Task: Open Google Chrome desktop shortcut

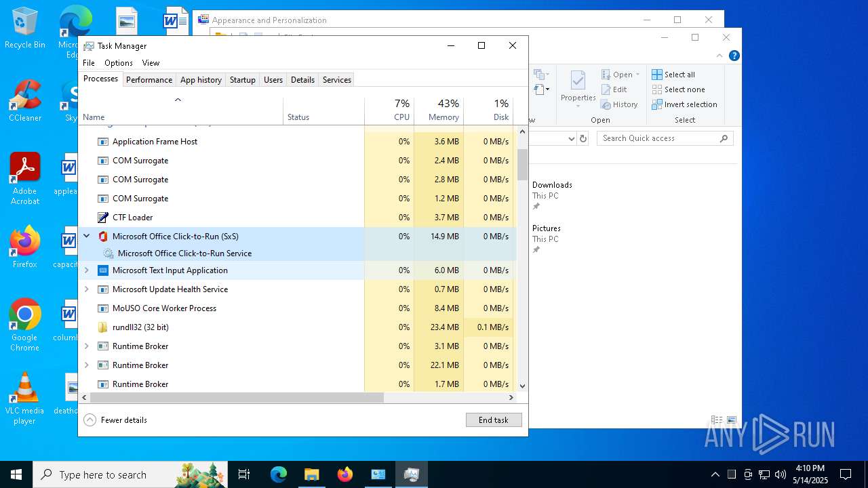Action: tap(25, 325)
